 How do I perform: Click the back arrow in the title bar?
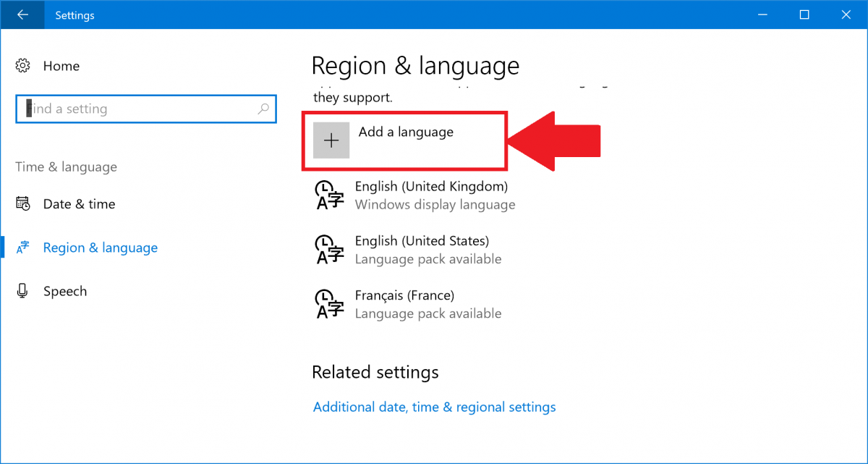22,14
